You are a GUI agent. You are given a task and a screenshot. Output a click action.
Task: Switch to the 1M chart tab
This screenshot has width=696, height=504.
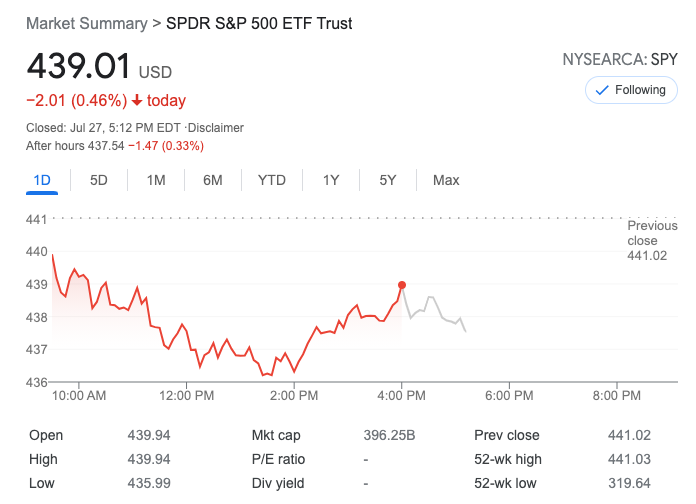156,180
